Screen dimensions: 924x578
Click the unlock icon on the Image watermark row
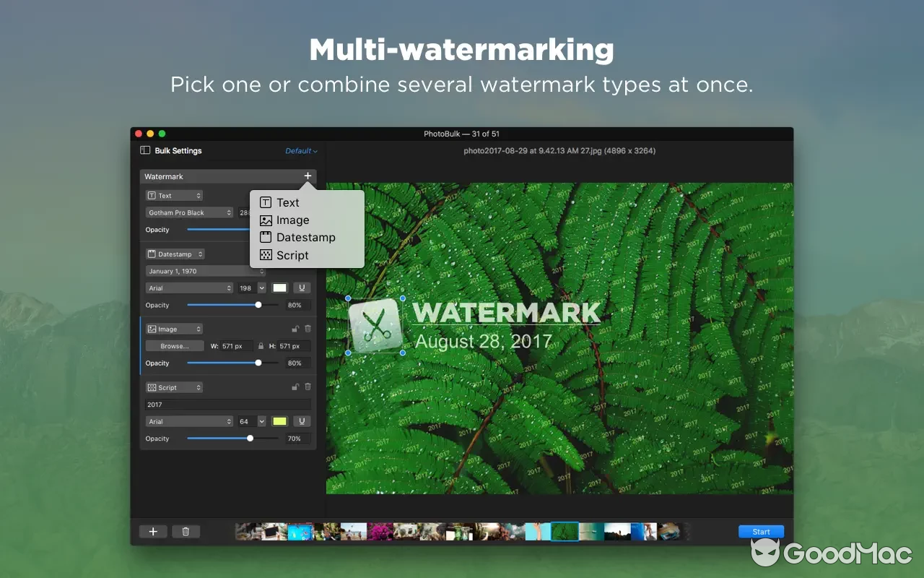tap(295, 329)
